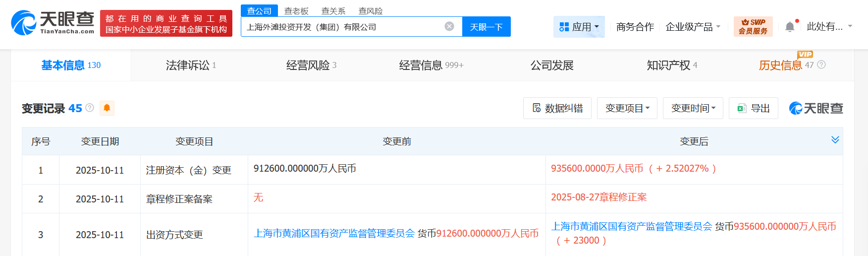Expand the 变更时间 filter dropdown
Image resolution: width=868 pixels, height=256 pixels.
[x=693, y=108]
